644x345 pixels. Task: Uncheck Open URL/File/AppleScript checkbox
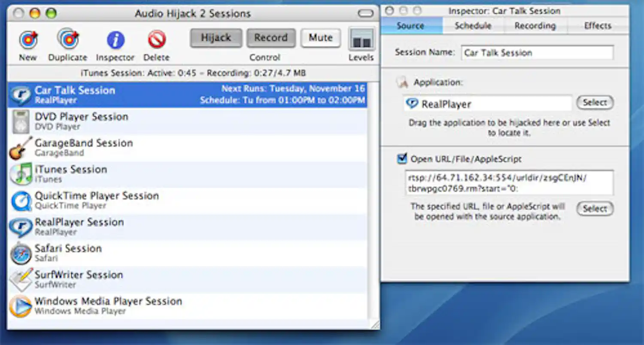pyautogui.click(x=402, y=159)
